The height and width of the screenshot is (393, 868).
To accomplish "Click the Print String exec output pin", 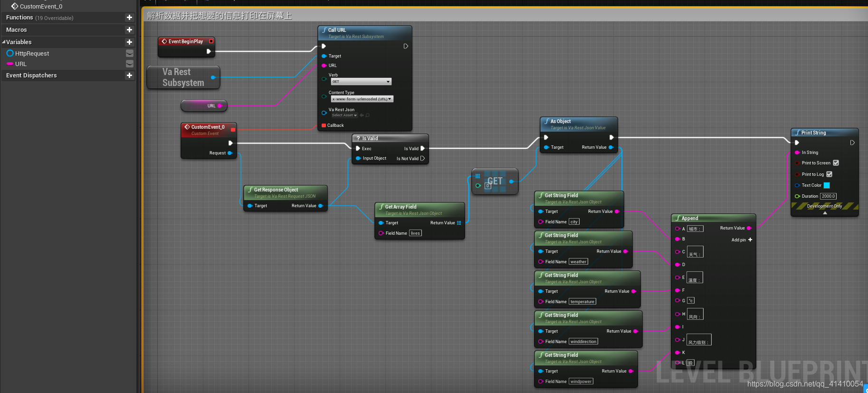I will point(852,143).
